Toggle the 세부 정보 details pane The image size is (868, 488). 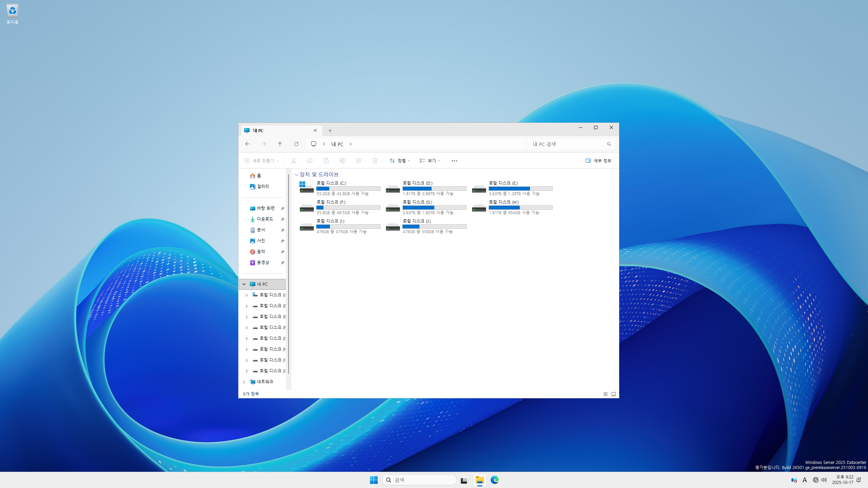pyautogui.click(x=598, y=161)
